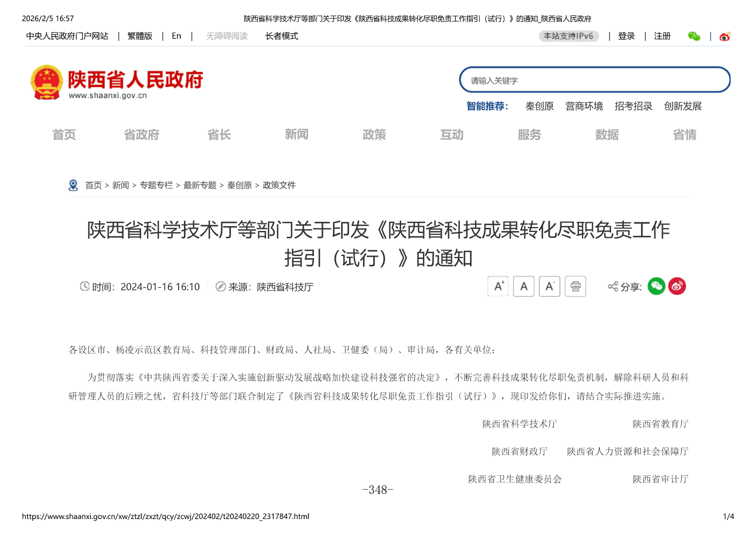This screenshot has width=756, height=534.
Task: Reset font size with the middle A button
Action: pyautogui.click(x=523, y=286)
